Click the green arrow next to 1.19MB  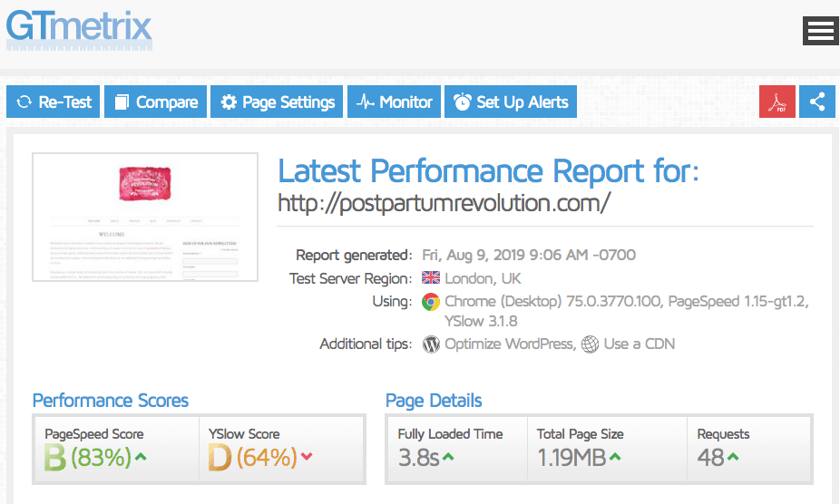(x=615, y=457)
